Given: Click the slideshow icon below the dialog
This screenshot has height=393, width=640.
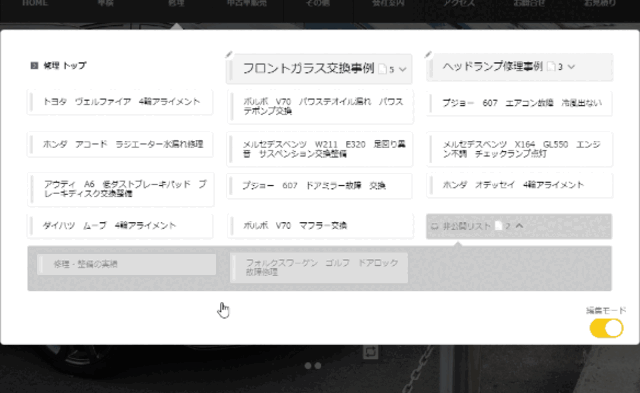Looking at the screenshot, I should click(x=370, y=352).
